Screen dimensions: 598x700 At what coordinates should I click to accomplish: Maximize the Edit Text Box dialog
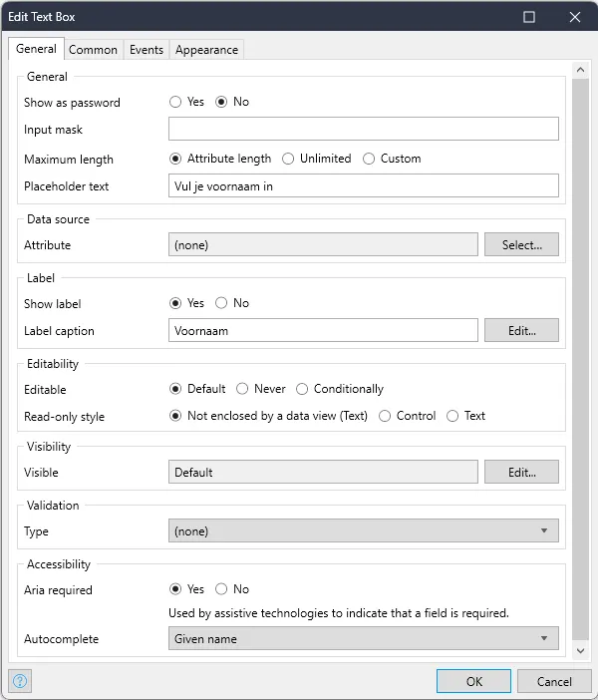[x=529, y=17]
